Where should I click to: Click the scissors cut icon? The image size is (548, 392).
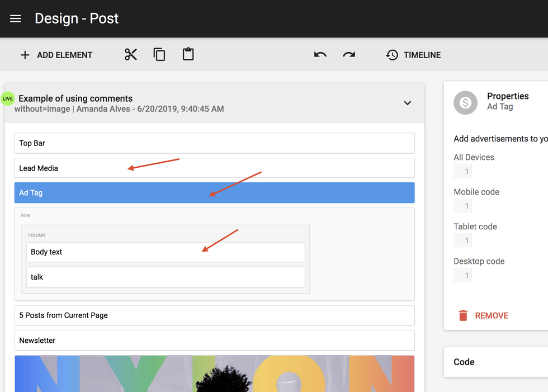pos(131,54)
